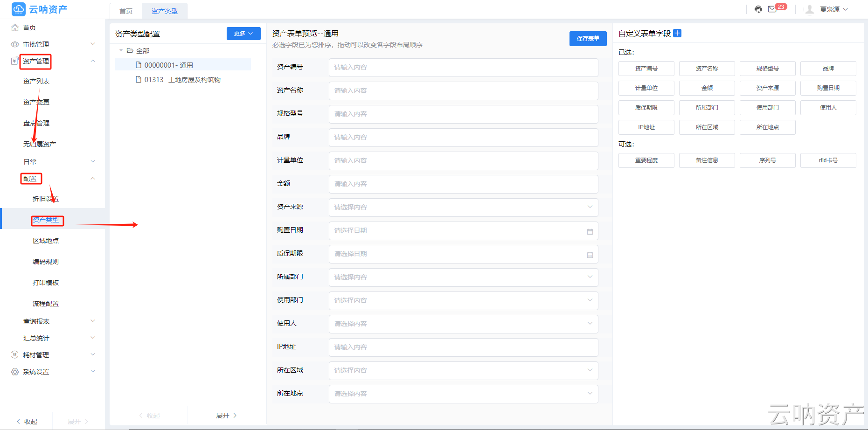
Task: Open the 使用部门 dropdown
Action: (464, 301)
